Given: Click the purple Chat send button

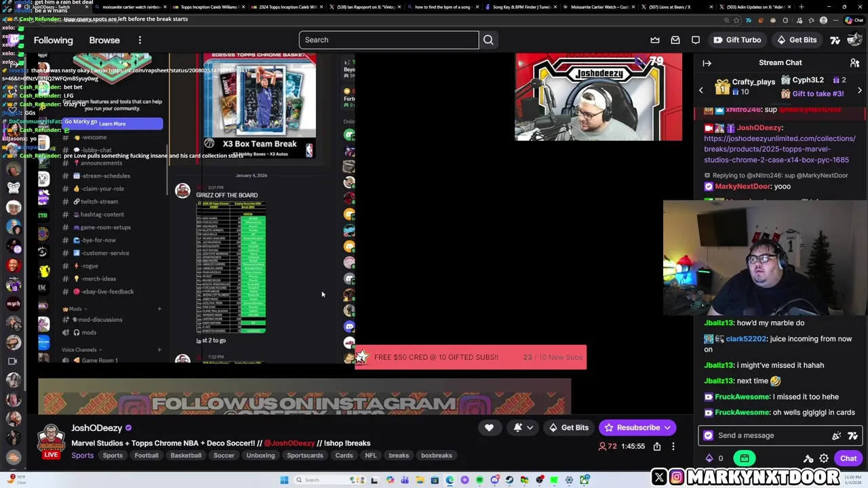Looking at the screenshot, I should coord(848,459).
